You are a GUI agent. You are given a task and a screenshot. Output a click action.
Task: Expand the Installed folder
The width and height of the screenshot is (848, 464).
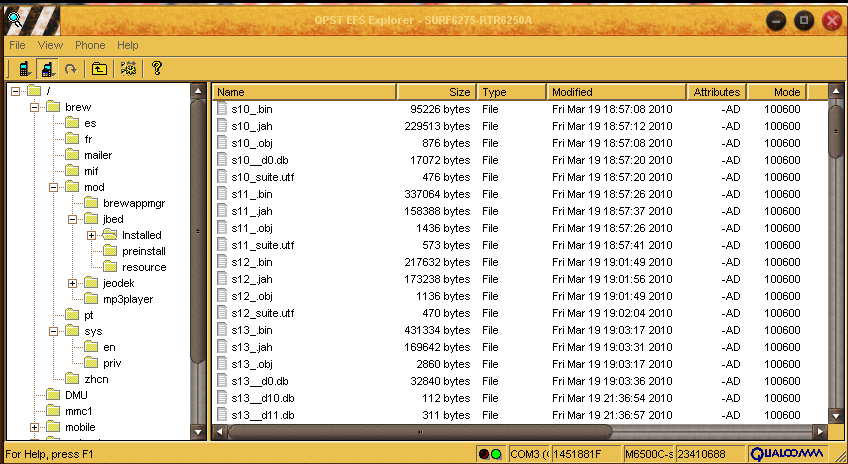(x=91, y=235)
